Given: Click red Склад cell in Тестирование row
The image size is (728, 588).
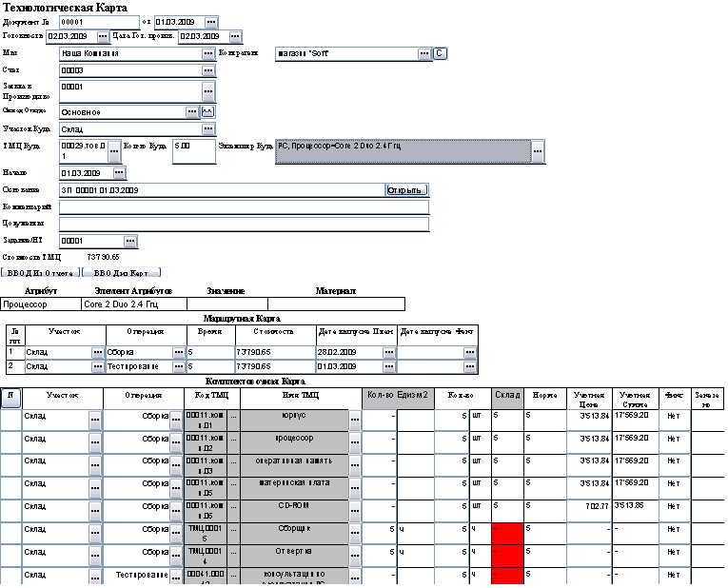Looking at the screenshot, I should coord(507,577).
